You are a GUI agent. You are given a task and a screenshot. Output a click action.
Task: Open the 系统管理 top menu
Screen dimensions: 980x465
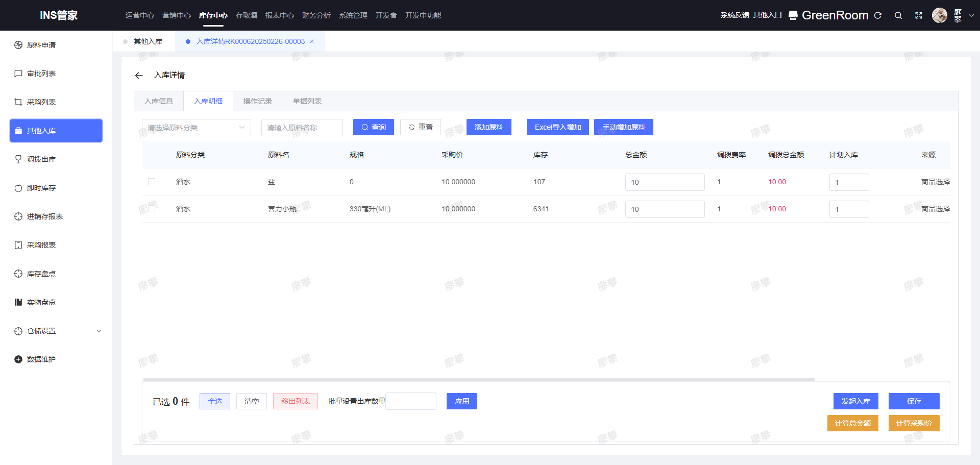(353, 15)
